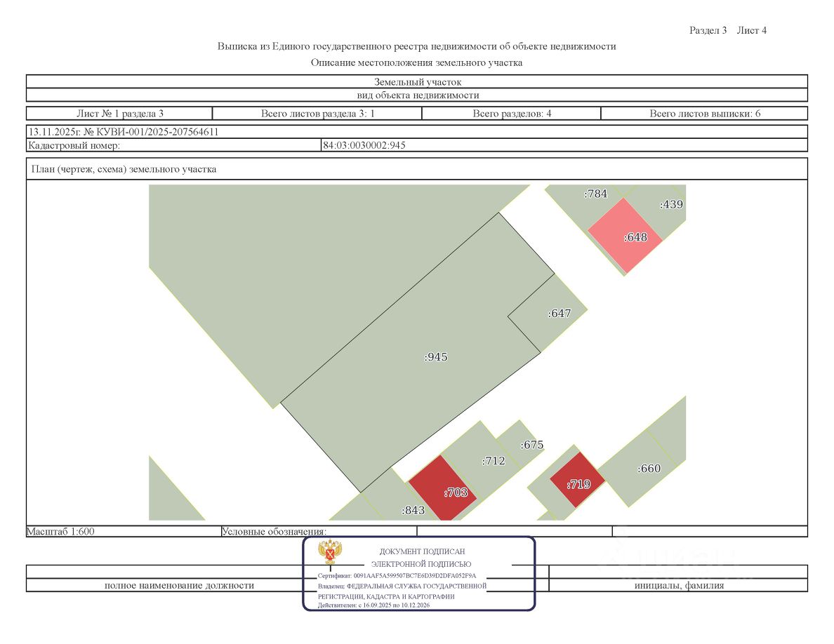Image resolution: width=834 pixels, height=644 pixels.
Task: Click the certificate number line 'Сертификат:'
Action: (x=397, y=575)
